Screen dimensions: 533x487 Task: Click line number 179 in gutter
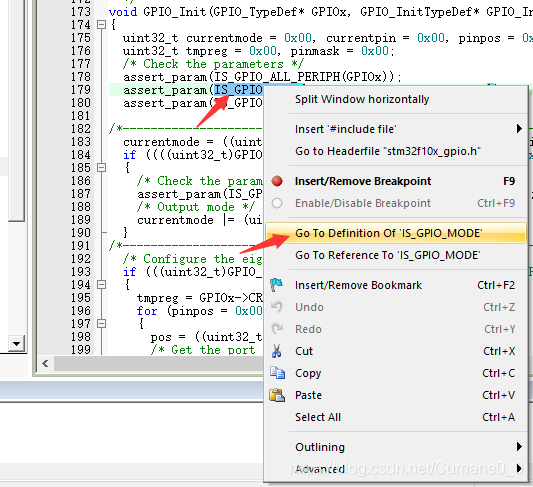pyautogui.click(x=81, y=90)
